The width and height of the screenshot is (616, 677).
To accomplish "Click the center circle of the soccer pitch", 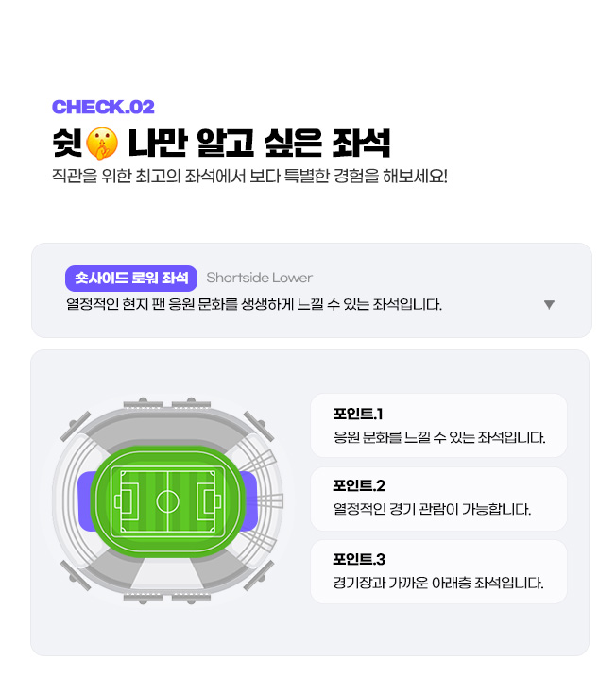I will click(x=167, y=501).
